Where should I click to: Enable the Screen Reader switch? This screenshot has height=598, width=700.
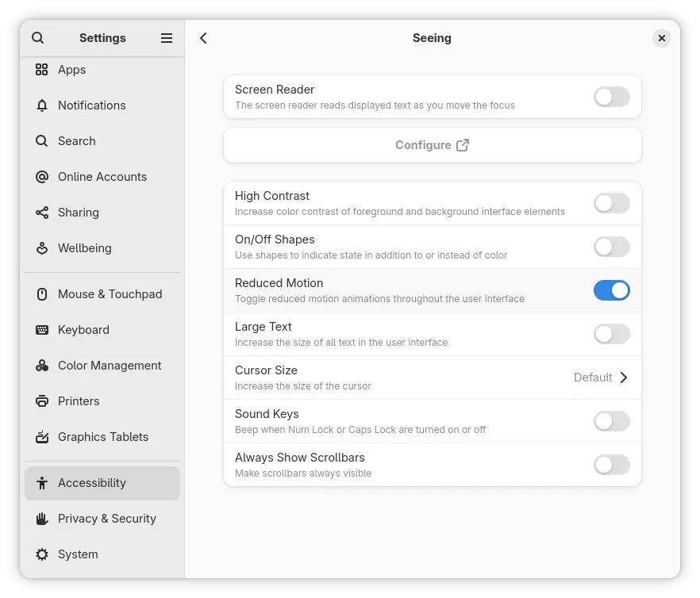611,97
